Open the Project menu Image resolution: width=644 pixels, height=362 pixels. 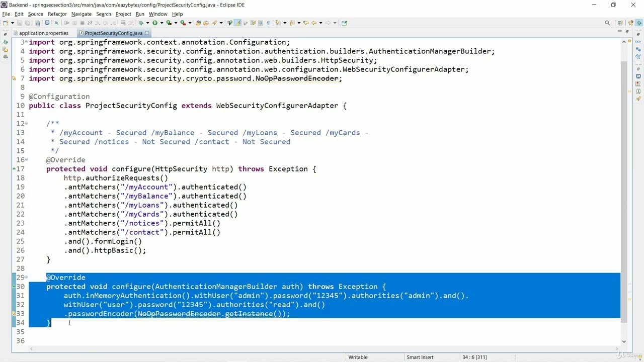tap(123, 14)
